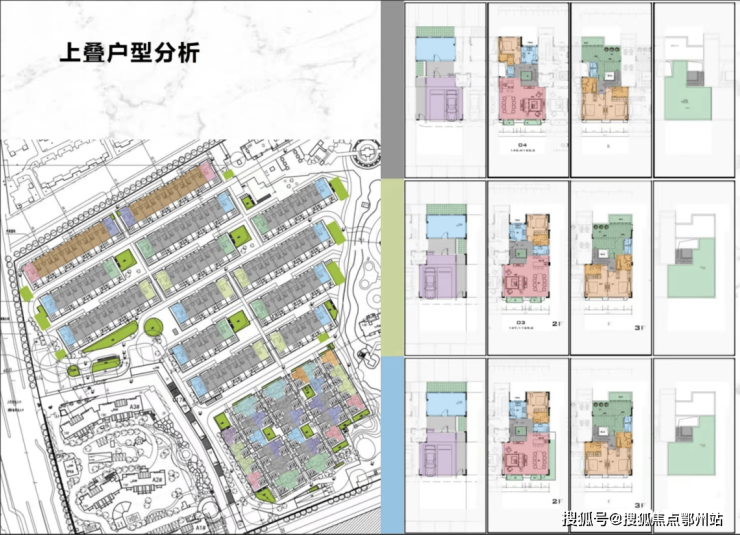740x535 pixels.
Task: Open bottom row roof terrace plan thumbnail
Action: [x=694, y=445]
